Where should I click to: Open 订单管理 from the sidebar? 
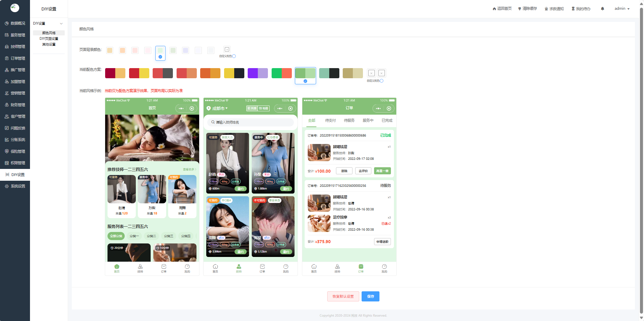click(x=15, y=58)
